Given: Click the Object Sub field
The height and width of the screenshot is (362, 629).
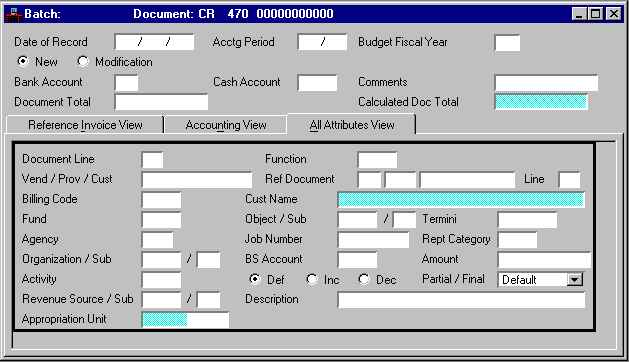Looking at the screenshot, I should (x=404, y=220).
